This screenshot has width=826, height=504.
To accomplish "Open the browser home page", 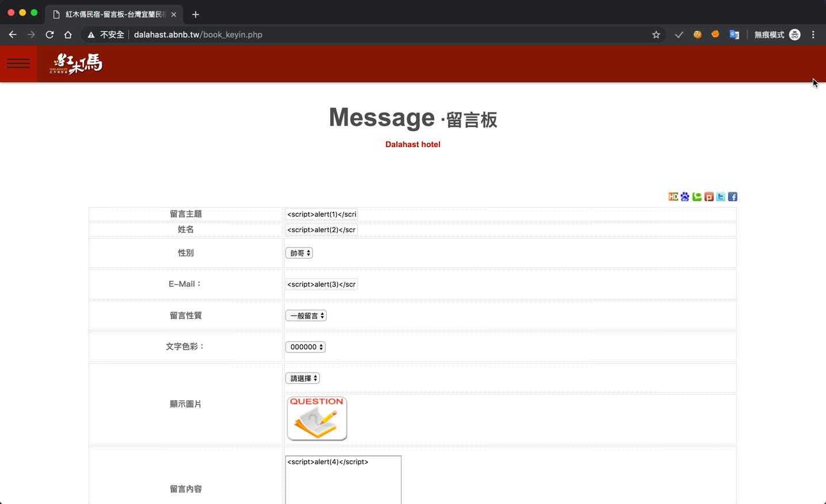I will (68, 34).
